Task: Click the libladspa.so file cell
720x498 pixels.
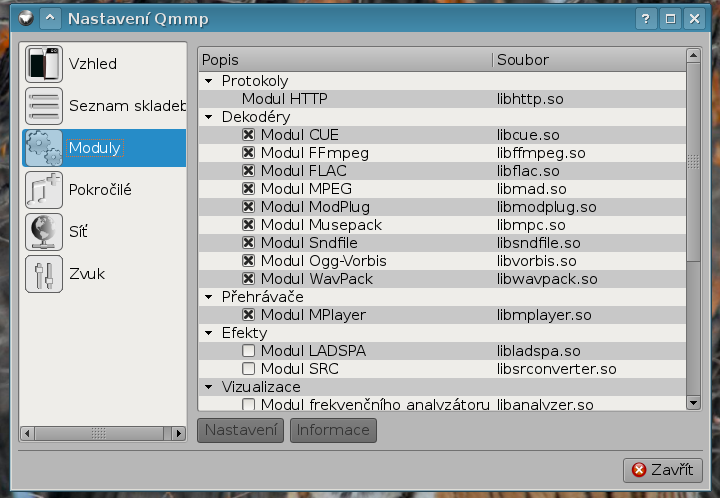Action: [x=538, y=351]
